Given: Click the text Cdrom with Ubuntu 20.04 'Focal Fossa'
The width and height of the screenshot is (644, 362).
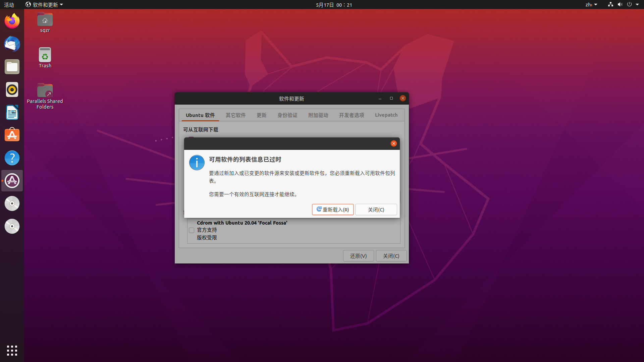Looking at the screenshot, I should [242, 223].
